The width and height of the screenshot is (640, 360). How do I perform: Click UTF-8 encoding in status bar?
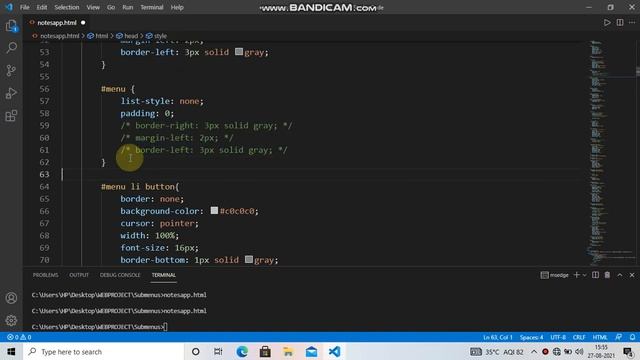(558, 337)
